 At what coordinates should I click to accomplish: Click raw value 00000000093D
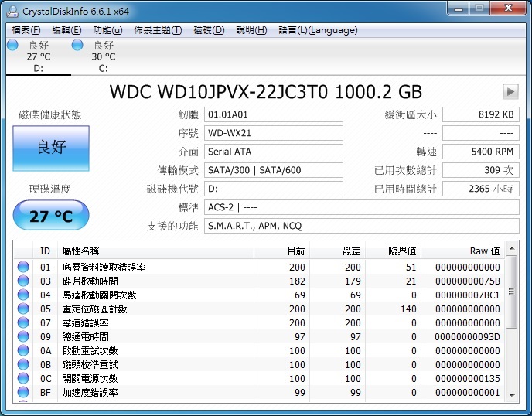point(468,336)
